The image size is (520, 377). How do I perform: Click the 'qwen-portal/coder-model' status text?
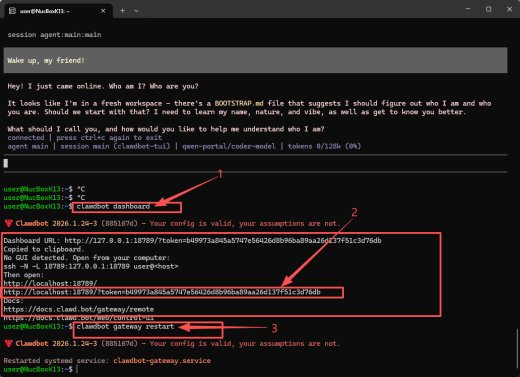(x=229, y=146)
